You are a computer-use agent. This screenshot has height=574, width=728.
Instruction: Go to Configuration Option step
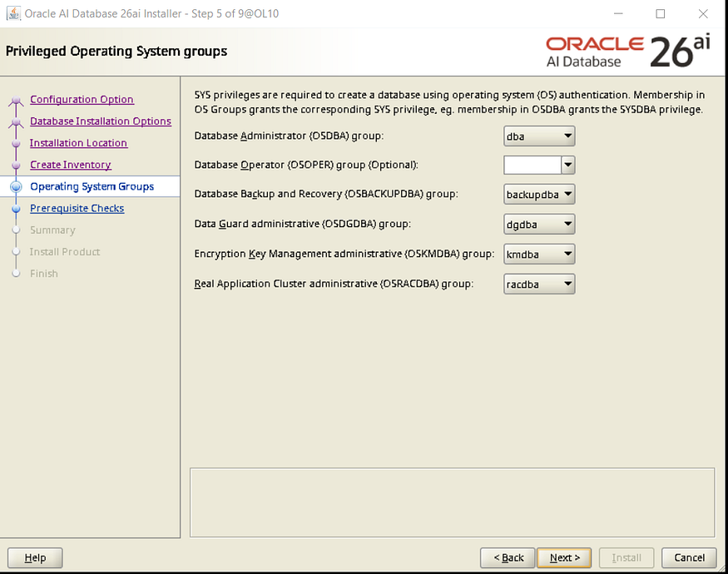point(82,99)
